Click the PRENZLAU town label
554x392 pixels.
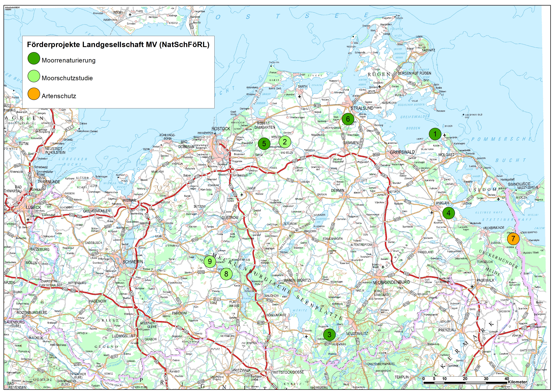pyautogui.click(x=447, y=330)
